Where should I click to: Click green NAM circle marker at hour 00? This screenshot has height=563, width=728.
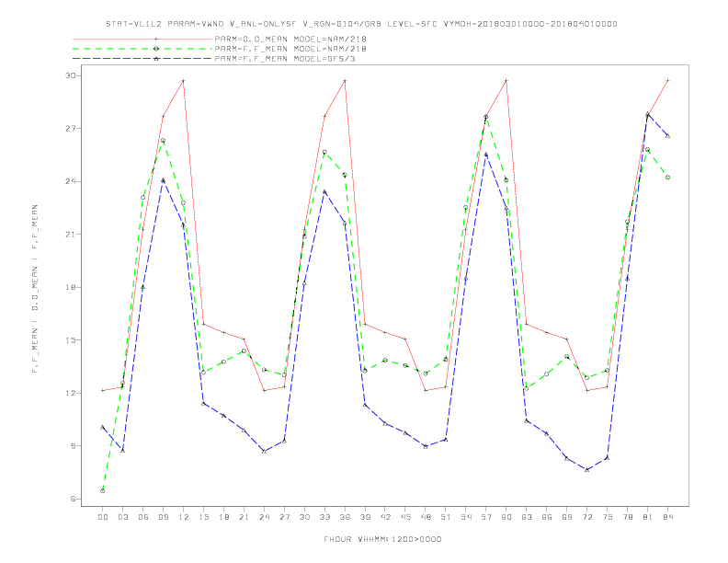[x=103, y=491]
